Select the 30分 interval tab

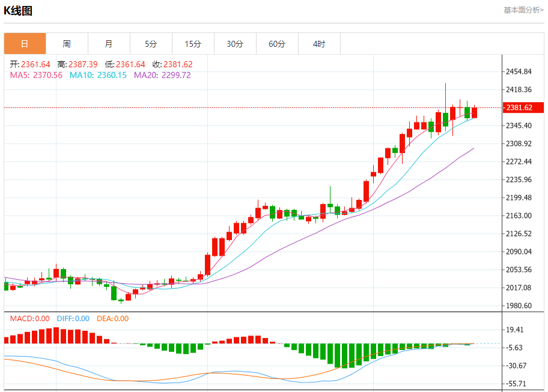(x=235, y=44)
